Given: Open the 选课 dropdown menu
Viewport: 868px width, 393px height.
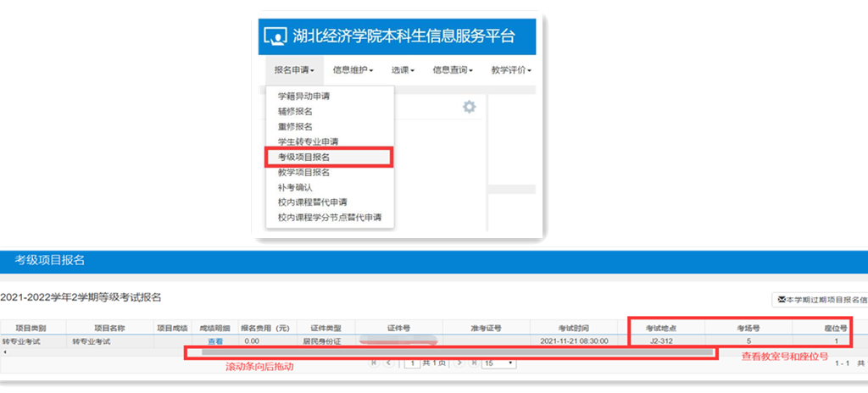Looking at the screenshot, I should 403,70.
